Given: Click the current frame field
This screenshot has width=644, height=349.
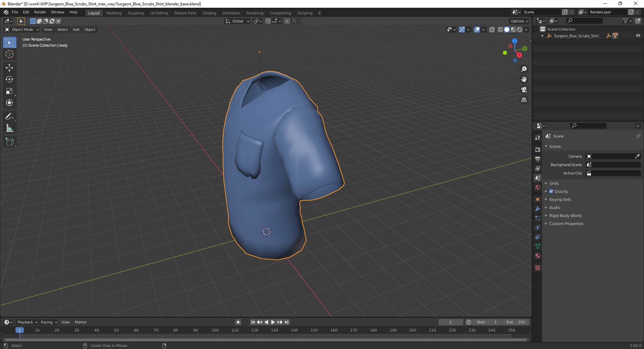Looking at the screenshot, I should pos(450,322).
